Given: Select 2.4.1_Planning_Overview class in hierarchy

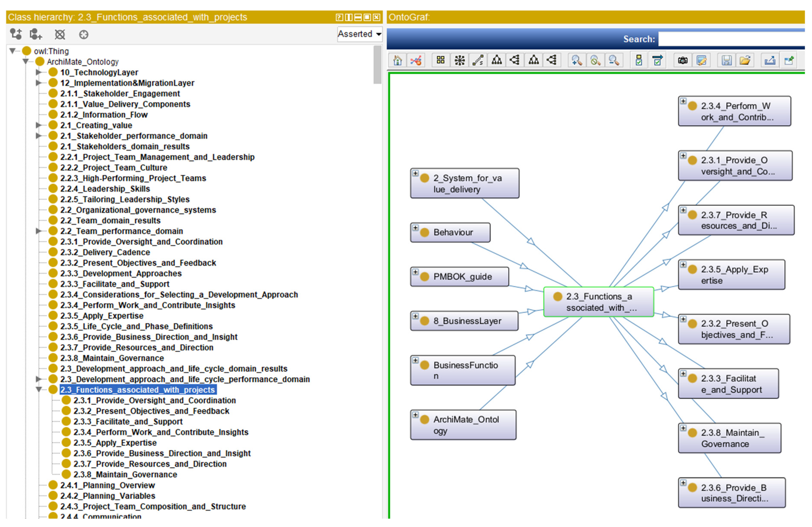Looking at the screenshot, I should pyautogui.click(x=107, y=485).
